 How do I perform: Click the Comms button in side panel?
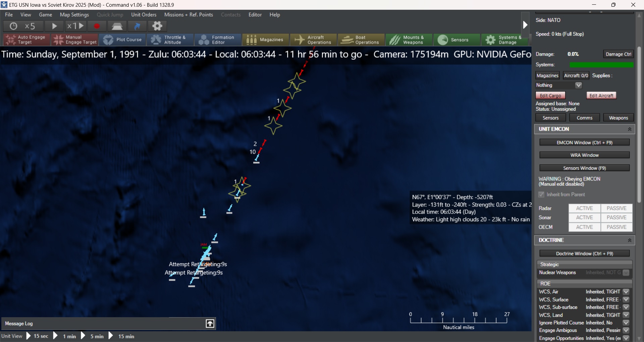click(x=585, y=118)
